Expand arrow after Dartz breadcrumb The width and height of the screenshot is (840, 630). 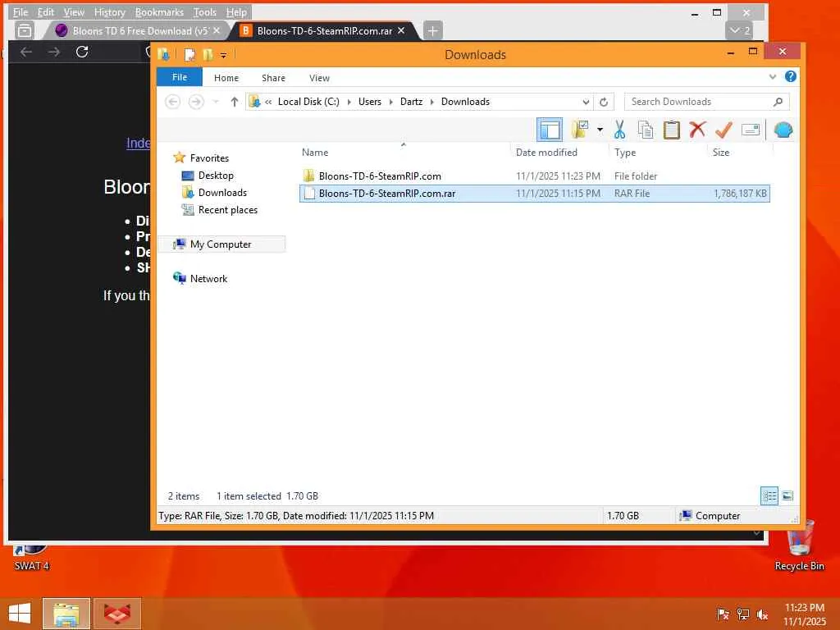pyautogui.click(x=431, y=102)
